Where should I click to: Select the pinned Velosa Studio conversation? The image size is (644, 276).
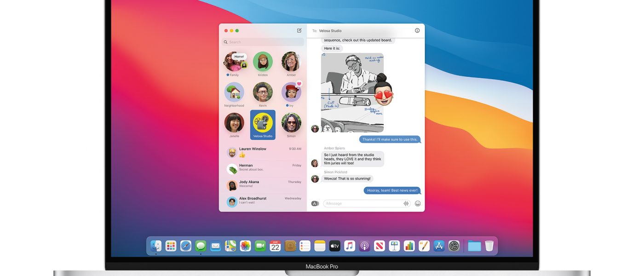pyautogui.click(x=263, y=125)
